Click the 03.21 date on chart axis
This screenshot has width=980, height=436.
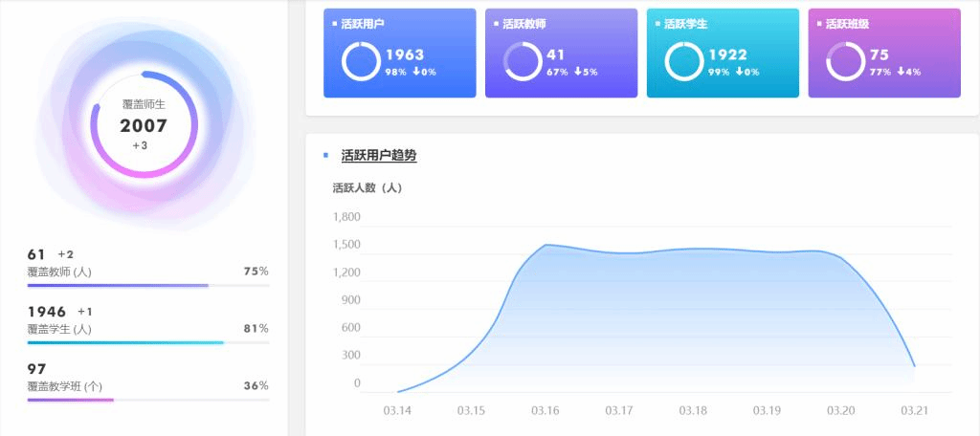(x=914, y=411)
